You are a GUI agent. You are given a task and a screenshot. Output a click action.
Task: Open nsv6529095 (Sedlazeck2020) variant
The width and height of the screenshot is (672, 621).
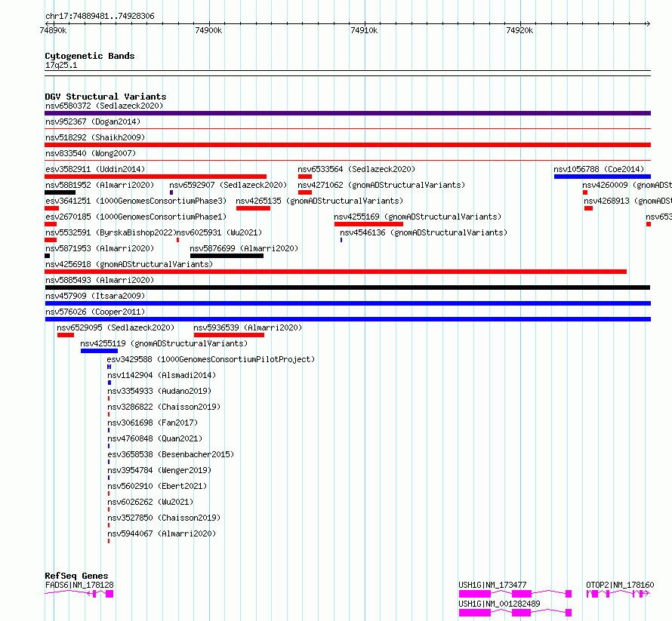tap(116, 327)
